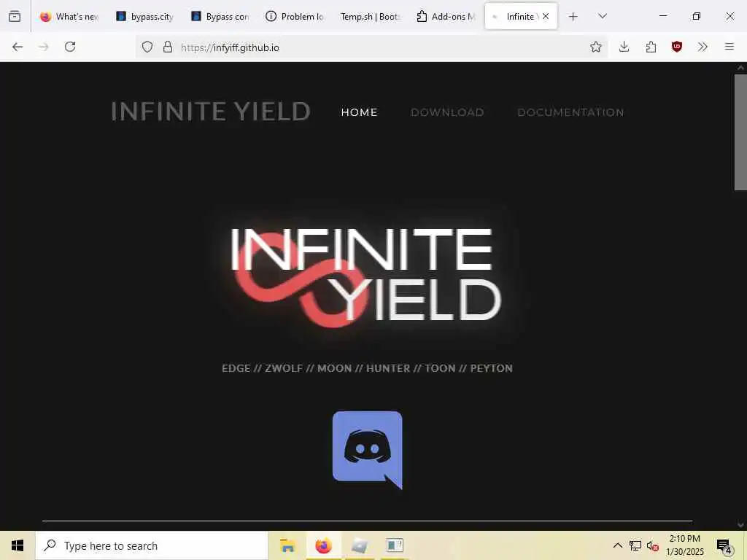Viewport: 747px width, 560px height.
Task: Open the Windows Start menu
Action: click(x=18, y=545)
